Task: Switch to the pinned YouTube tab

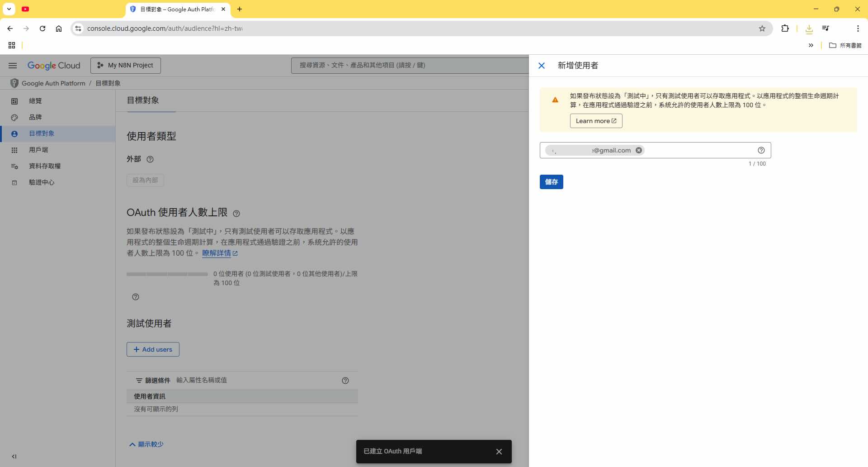Action: [25, 9]
